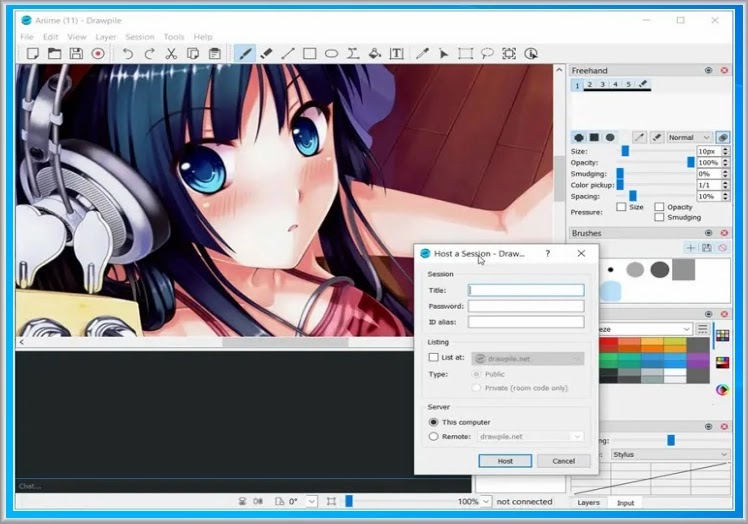Image resolution: width=748 pixels, height=524 pixels.
Task: Enable Pressure Opacity checkbox
Action: click(659, 207)
